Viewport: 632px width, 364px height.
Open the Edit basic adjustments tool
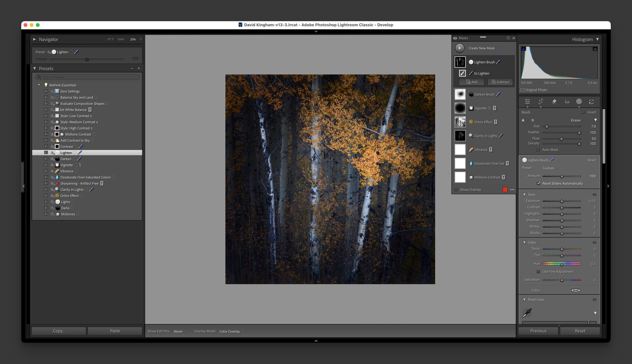tap(527, 102)
